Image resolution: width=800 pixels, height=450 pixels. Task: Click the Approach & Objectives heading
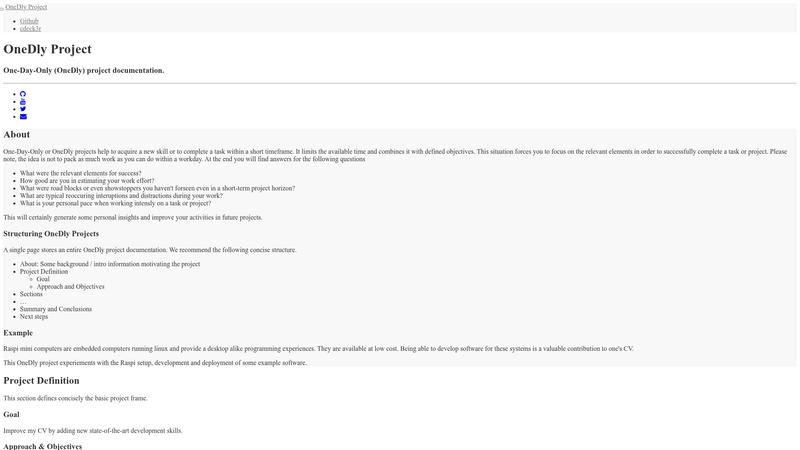[x=42, y=446]
